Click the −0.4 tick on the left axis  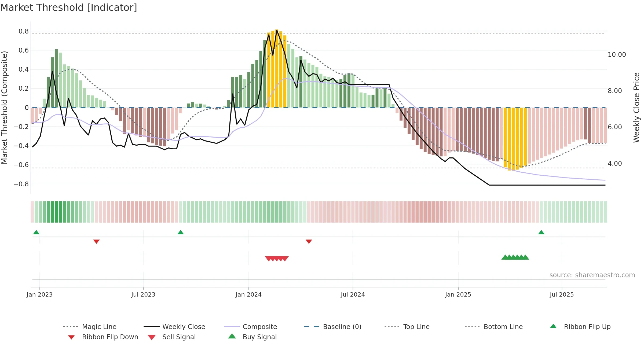tap(21, 146)
